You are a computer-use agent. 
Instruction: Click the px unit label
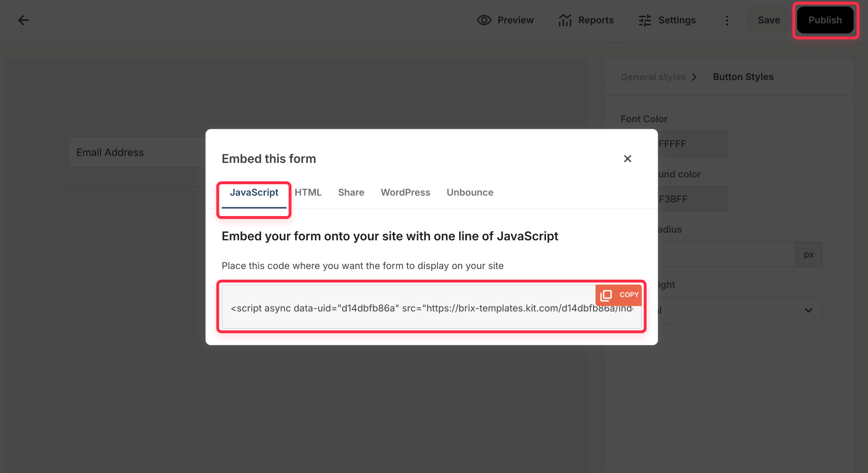pyautogui.click(x=809, y=255)
